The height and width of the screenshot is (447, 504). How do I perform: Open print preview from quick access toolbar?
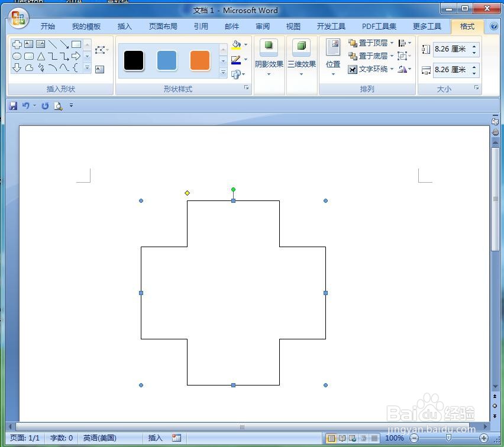tap(58, 106)
